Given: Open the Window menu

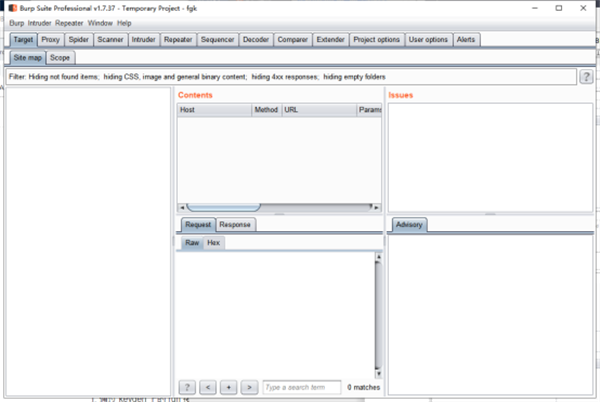Looking at the screenshot, I should pos(100,23).
